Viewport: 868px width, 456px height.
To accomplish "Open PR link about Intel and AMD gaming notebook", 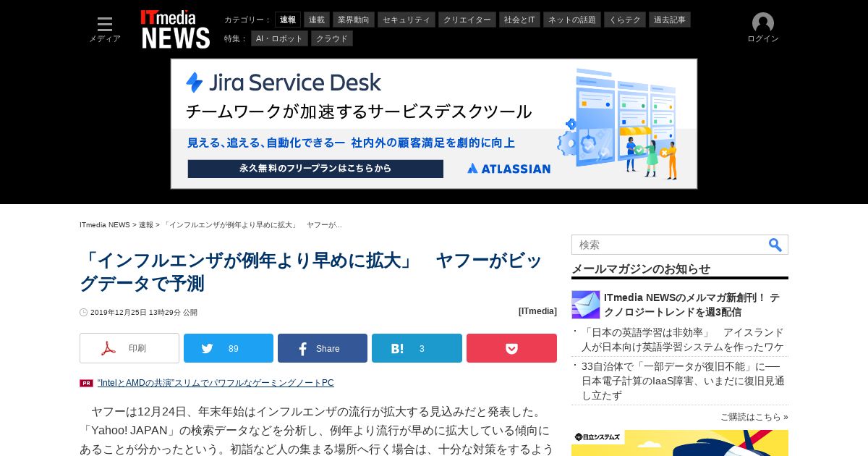I will [x=216, y=383].
